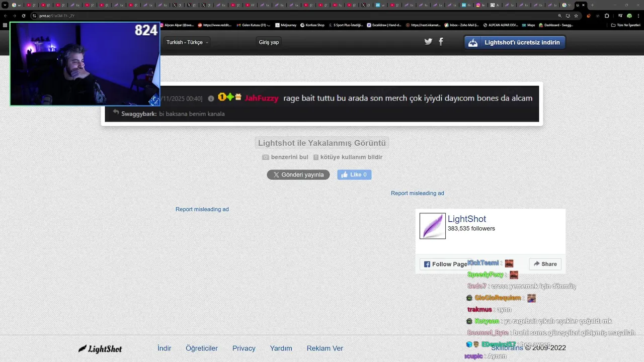
Task: Click the Giriş yap login button
Action: click(x=269, y=42)
